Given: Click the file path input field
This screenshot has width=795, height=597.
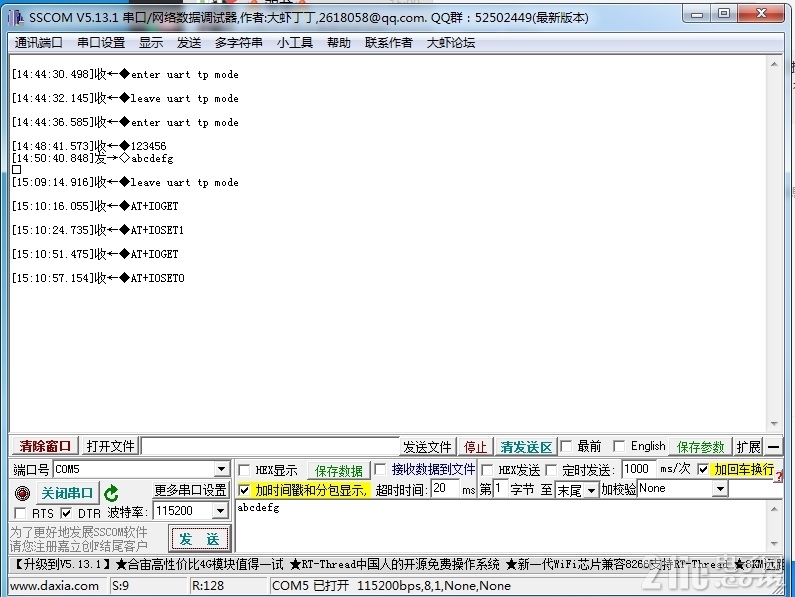Looking at the screenshot, I should coord(270,446).
